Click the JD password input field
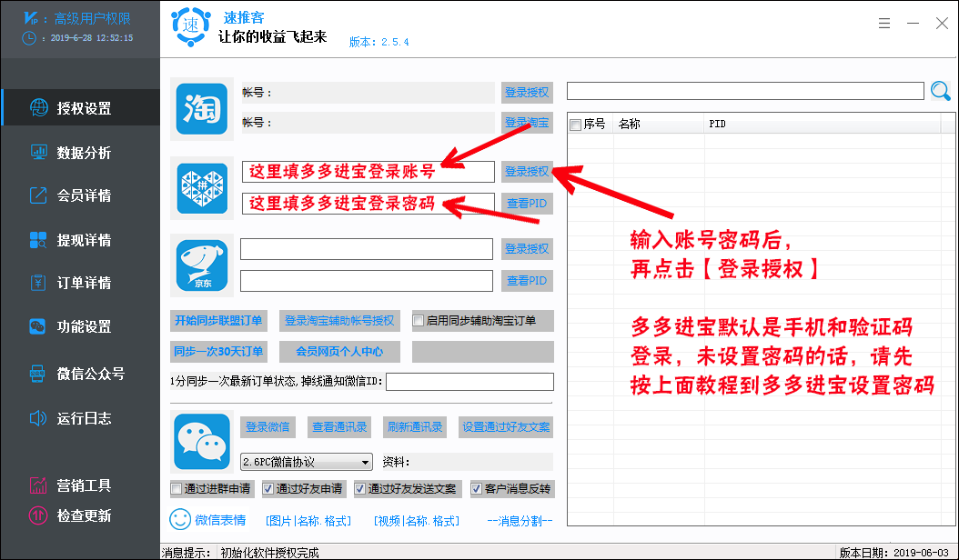The width and height of the screenshot is (959, 560). tap(367, 281)
